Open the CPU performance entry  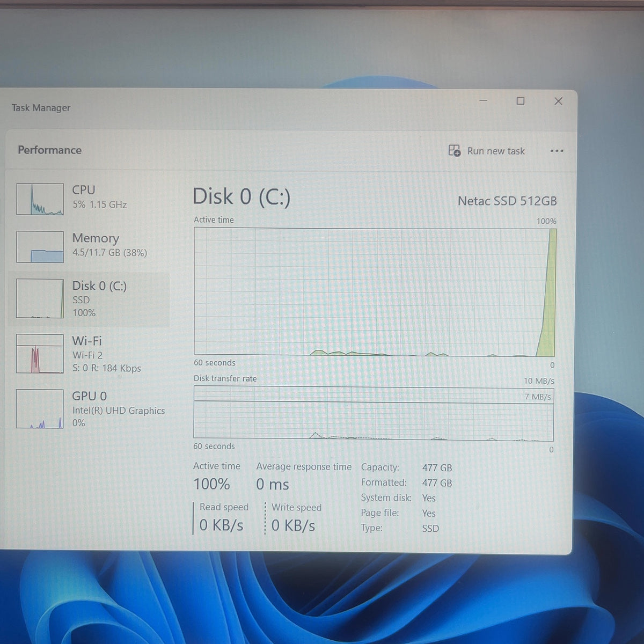click(x=89, y=199)
